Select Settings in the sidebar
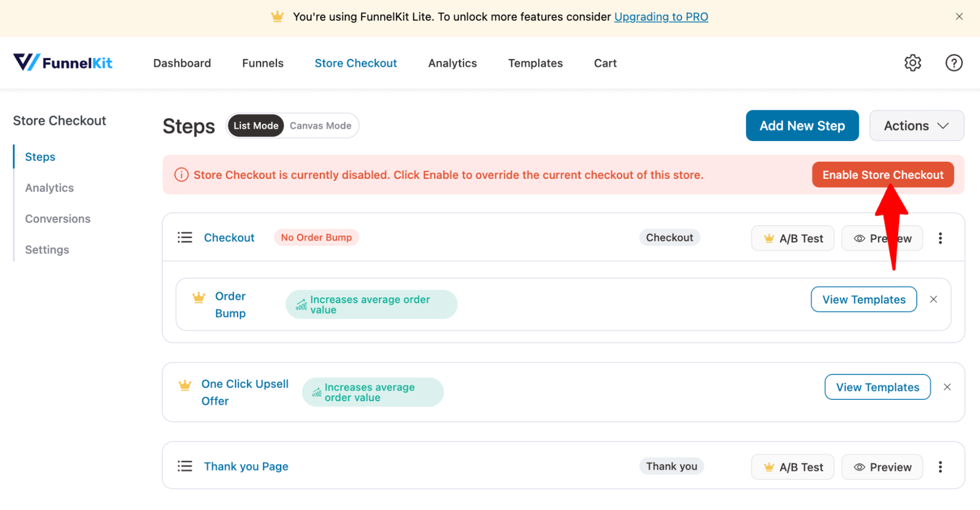This screenshot has height=510, width=980. [47, 249]
